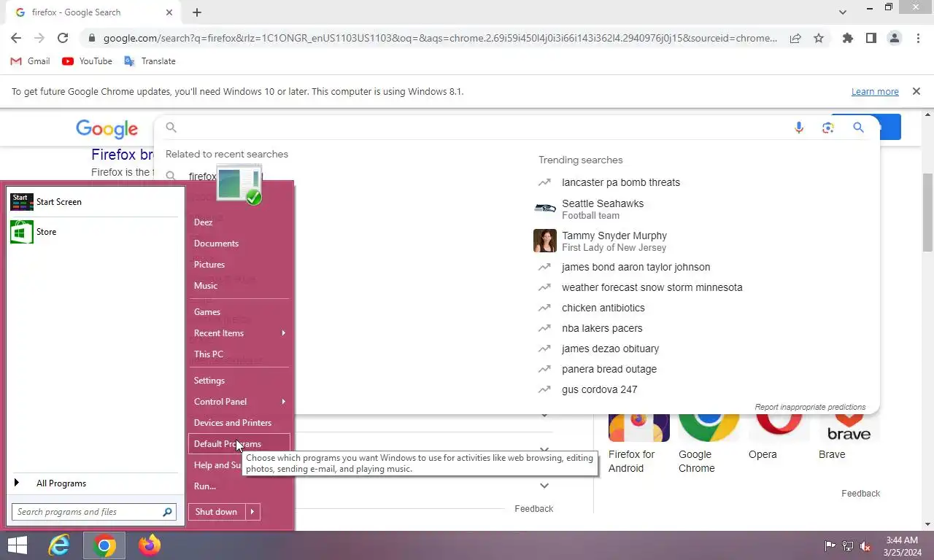Open Store from Start menu

(x=93, y=232)
